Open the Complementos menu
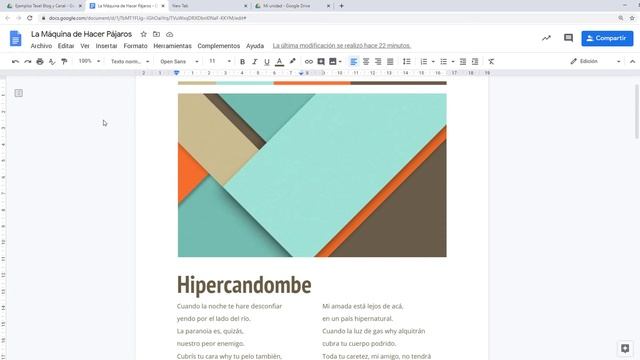Image resolution: width=640 pixels, height=360 pixels. click(x=218, y=46)
